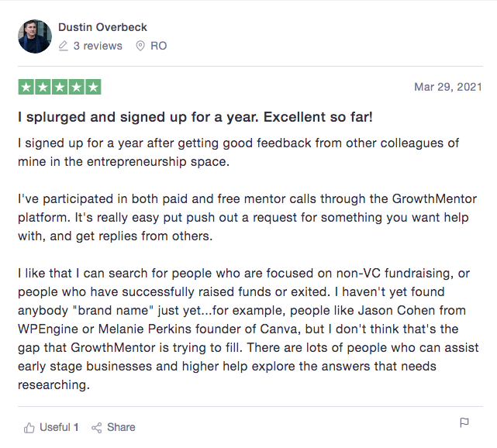The image size is (497, 448).
Task: Mark review as Useful via text label
Action: pyautogui.click(x=55, y=427)
